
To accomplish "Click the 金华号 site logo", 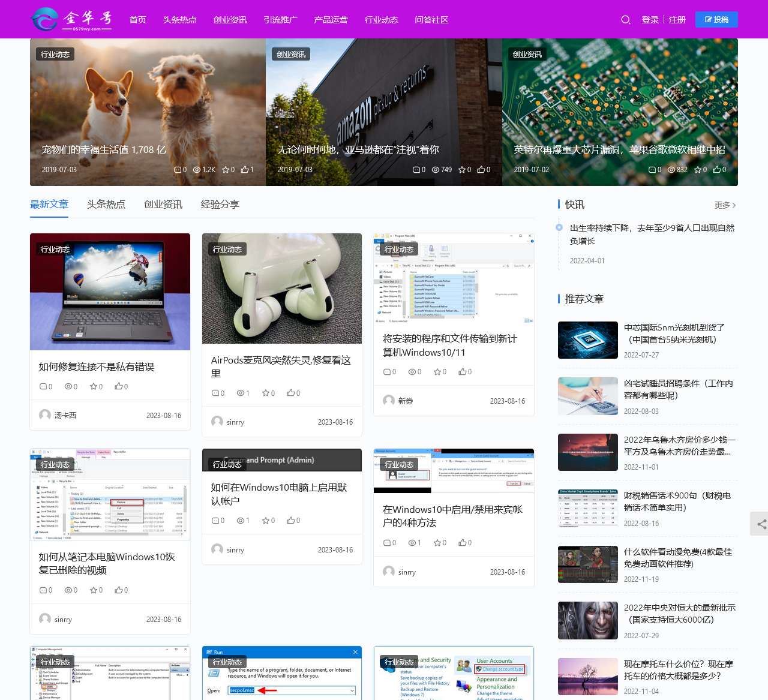I will click(71, 19).
